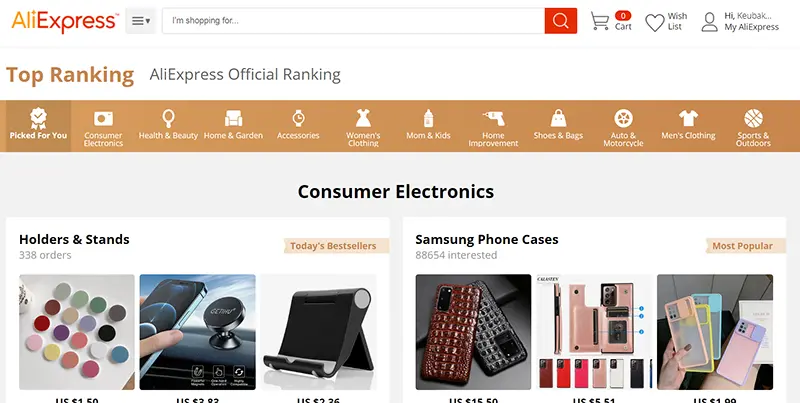Switch to the Sports & Outdoors tab
Screen dimensions: 800x403
[753, 126]
